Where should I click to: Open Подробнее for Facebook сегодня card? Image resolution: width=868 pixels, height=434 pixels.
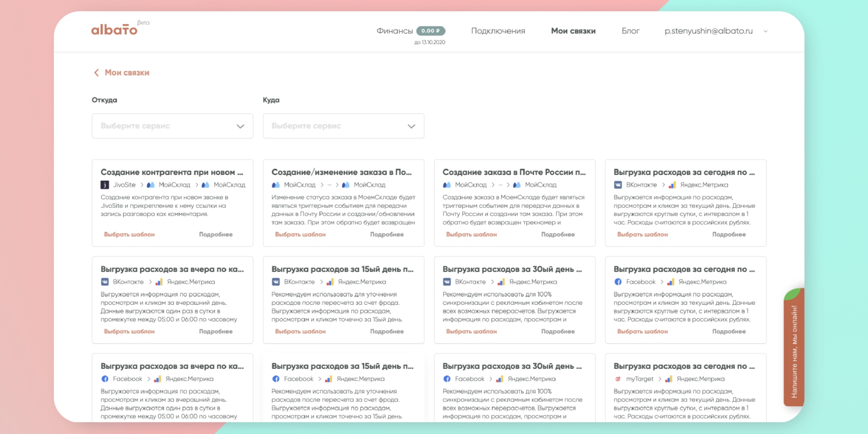pyautogui.click(x=729, y=332)
